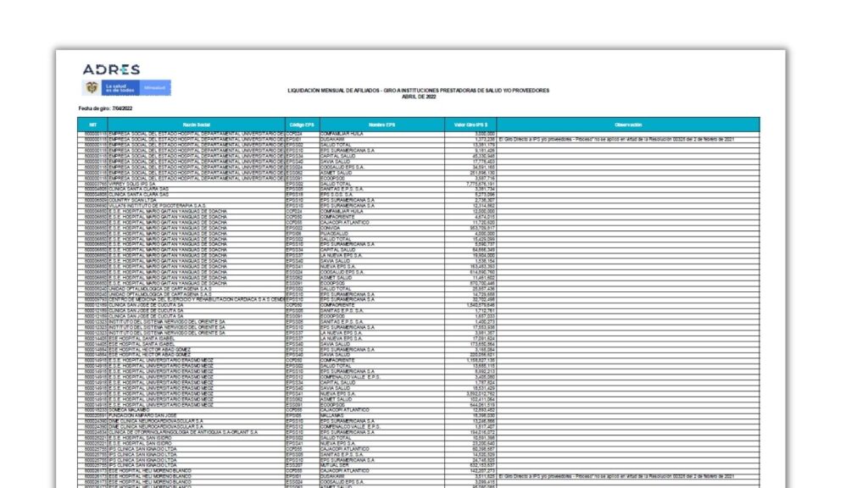Image resolution: width=868 pixels, height=488 pixels.
Task: Click the ADRES logo
Action: [x=110, y=69]
